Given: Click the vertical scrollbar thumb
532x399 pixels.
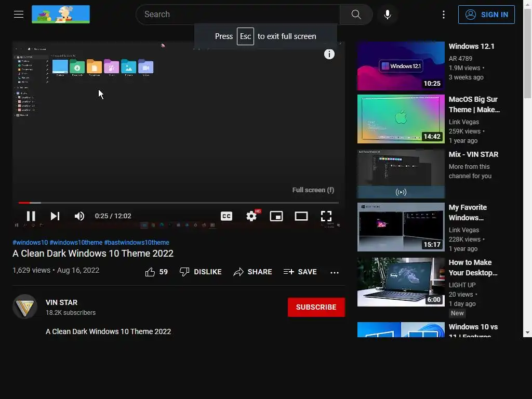Looking at the screenshot, I should (527, 54).
